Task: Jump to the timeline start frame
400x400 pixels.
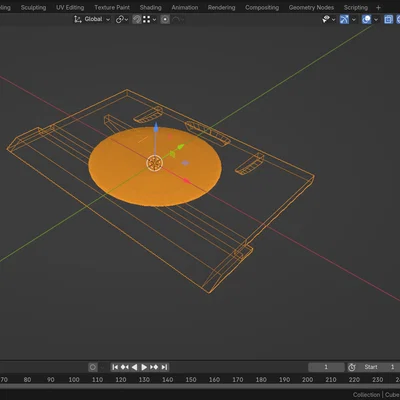Action: [115, 367]
